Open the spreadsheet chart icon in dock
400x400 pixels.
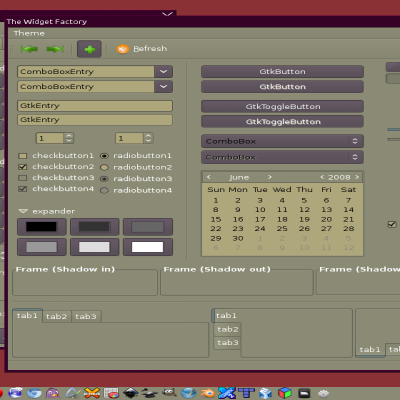(x=111, y=393)
